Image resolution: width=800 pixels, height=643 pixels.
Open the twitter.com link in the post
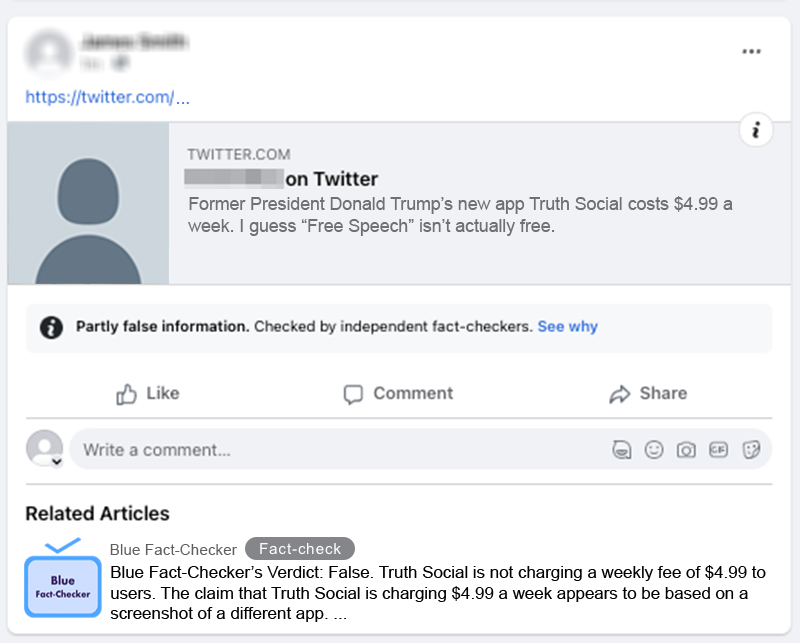[x=107, y=98]
